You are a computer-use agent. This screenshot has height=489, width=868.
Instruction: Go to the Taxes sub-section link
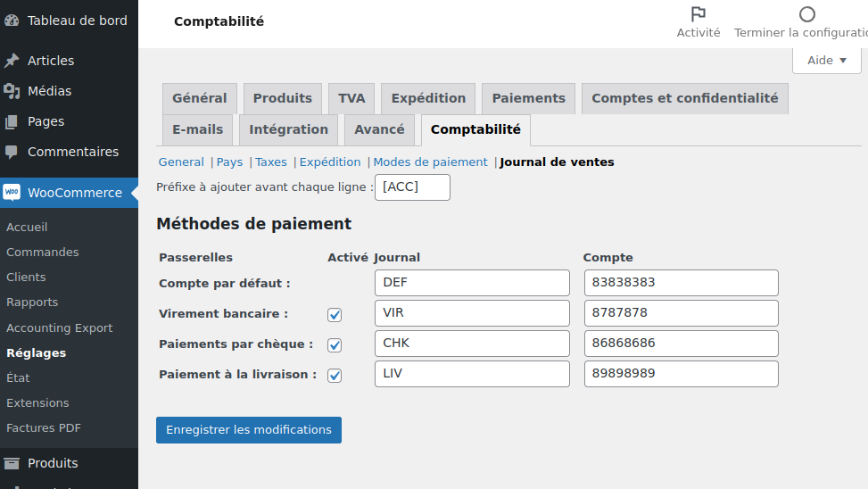click(271, 162)
